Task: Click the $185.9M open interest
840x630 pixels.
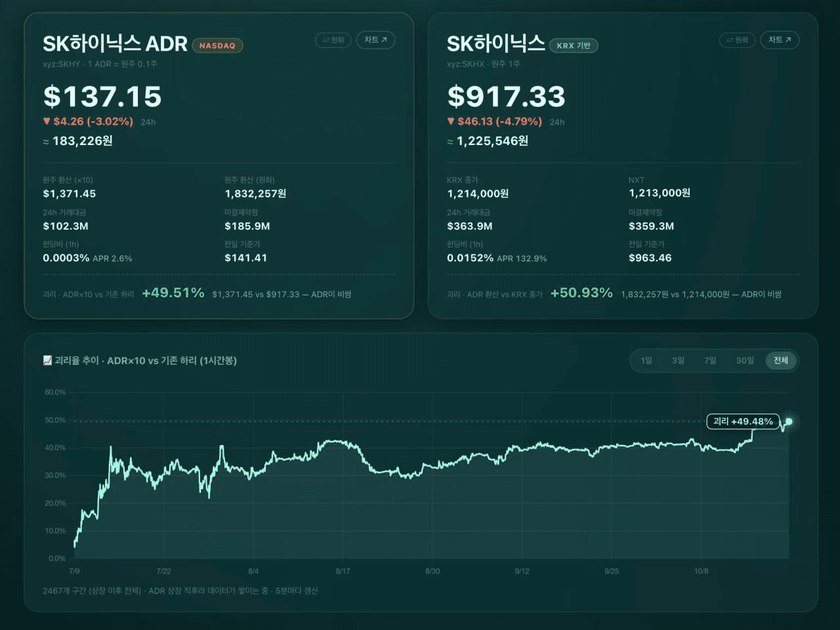Action: click(247, 226)
